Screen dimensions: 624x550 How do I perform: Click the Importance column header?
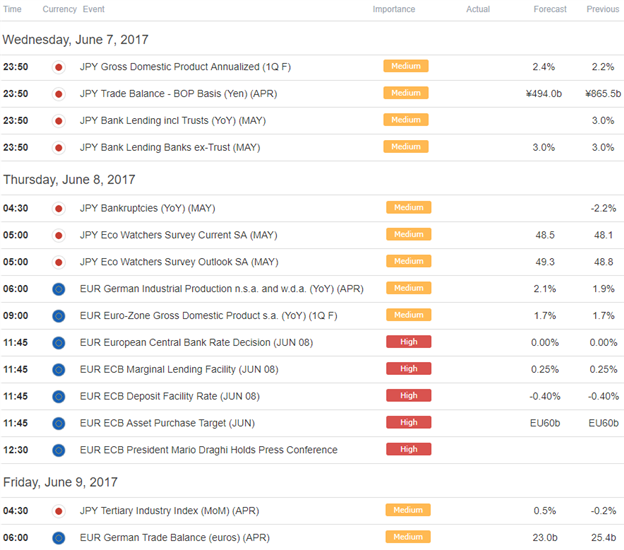(x=394, y=9)
